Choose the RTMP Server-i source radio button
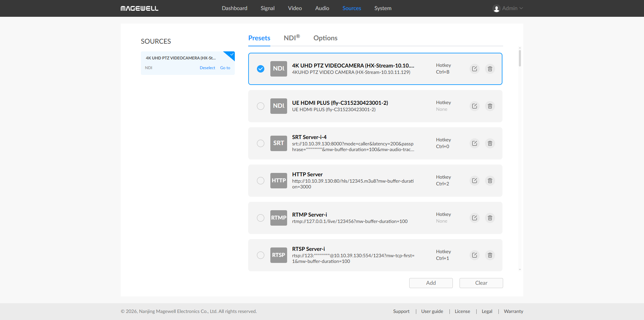The width and height of the screenshot is (644, 320). pos(261,218)
